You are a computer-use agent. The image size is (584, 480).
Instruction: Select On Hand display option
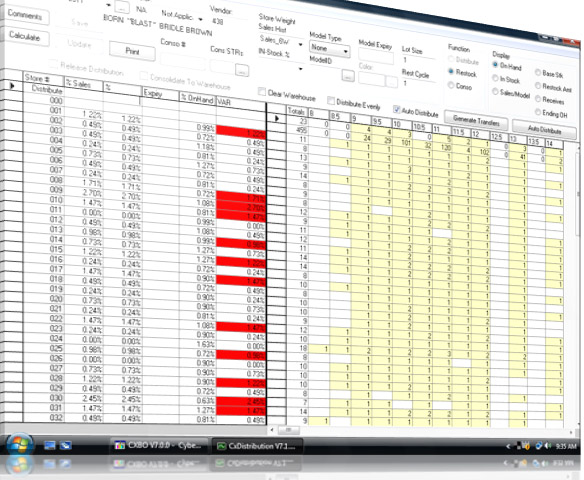pos(495,65)
